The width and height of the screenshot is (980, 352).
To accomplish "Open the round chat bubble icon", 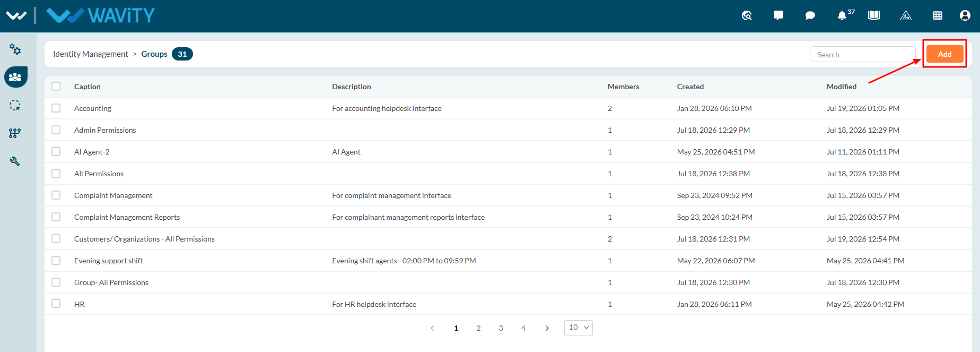I will [x=810, y=15].
